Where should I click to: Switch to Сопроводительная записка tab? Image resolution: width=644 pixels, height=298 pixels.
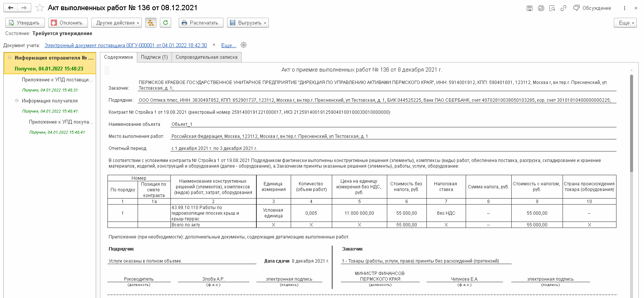[207, 57]
